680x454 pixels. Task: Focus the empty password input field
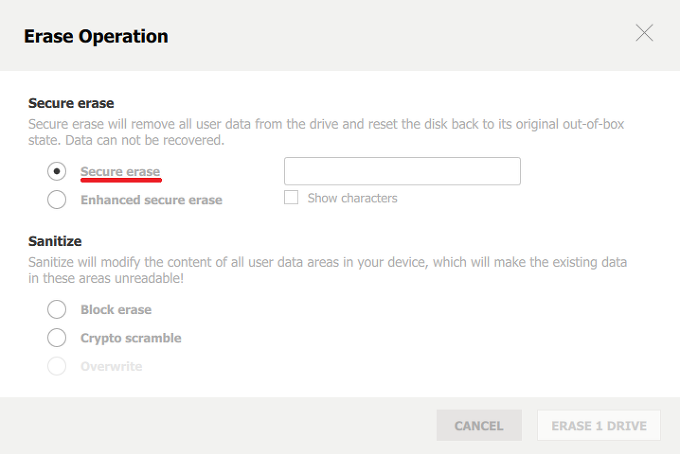coord(402,171)
